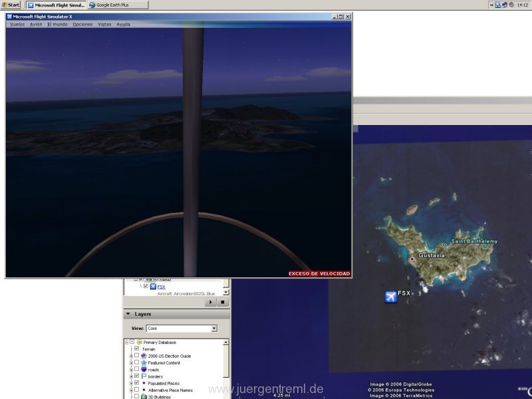This screenshot has height=399, width=532.
Task: Click the FSX airplane marker on the map
Action: click(x=391, y=297)
